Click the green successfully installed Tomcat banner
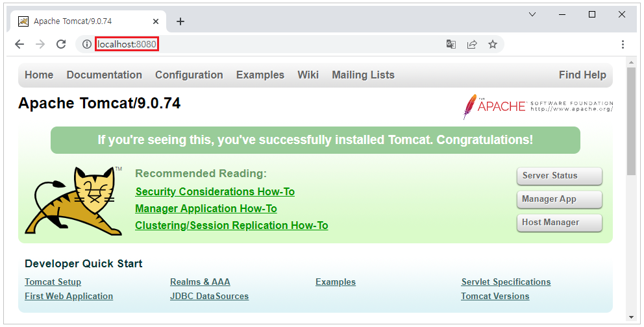 (x=316, y=140)
